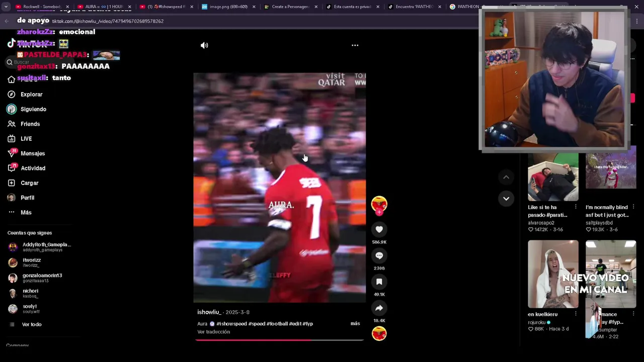Viewport: 644px width, 362px height.
Task: Open the ishowliu_ username link
Action: (x=209, y=312)
